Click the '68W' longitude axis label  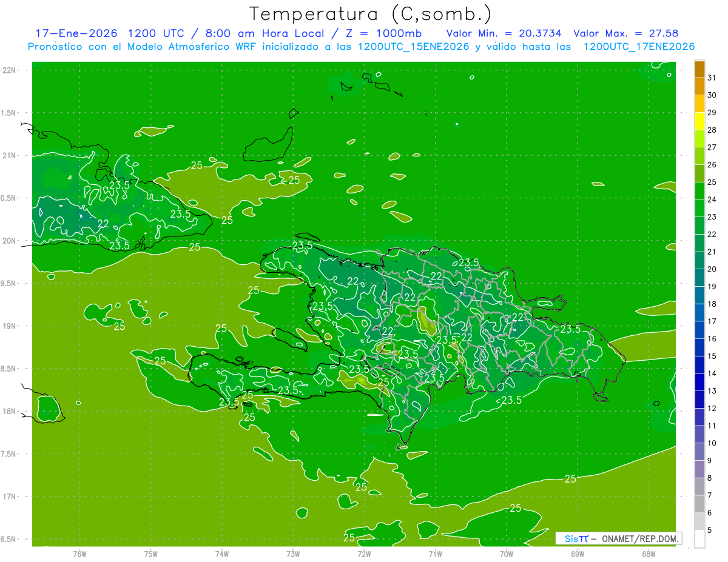click(649, 554)
